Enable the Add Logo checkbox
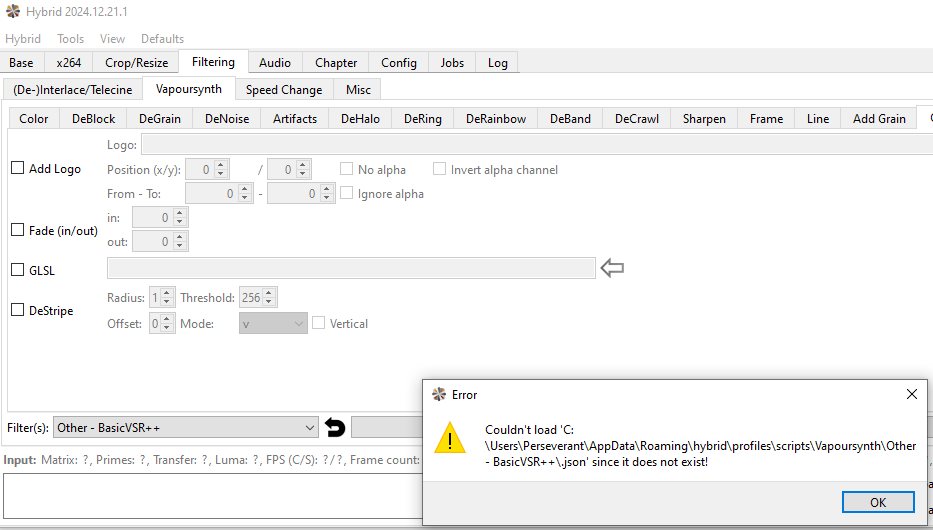933x530 pixels. (17, 168)
